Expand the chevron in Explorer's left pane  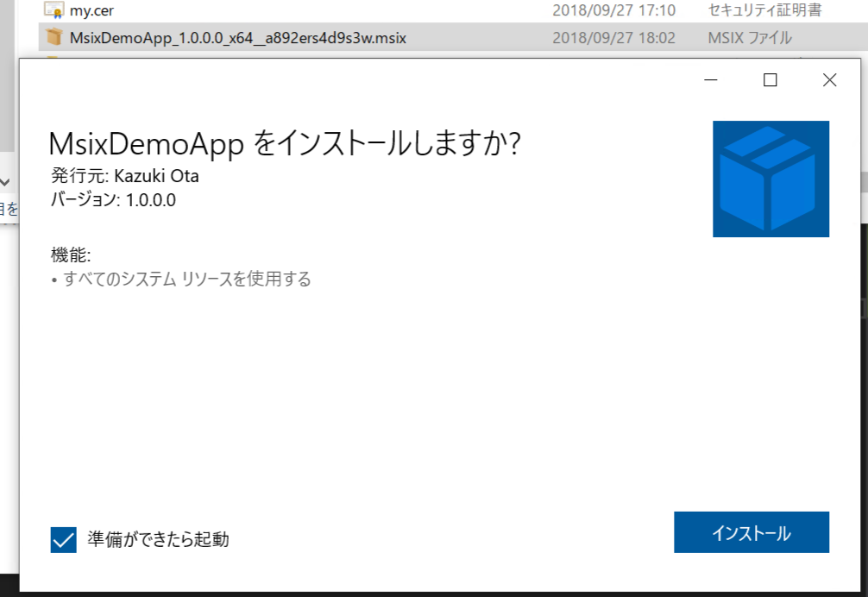(5, 181)
